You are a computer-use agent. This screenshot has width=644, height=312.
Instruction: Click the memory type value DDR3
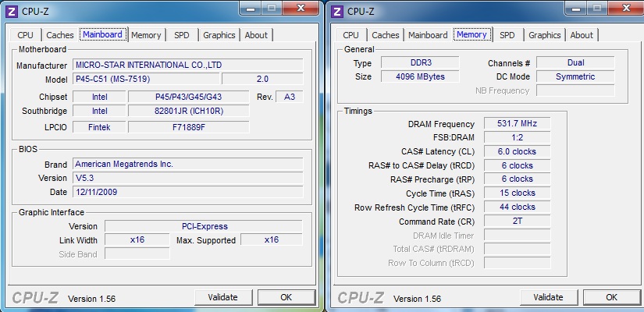click(x=421, y=63)
